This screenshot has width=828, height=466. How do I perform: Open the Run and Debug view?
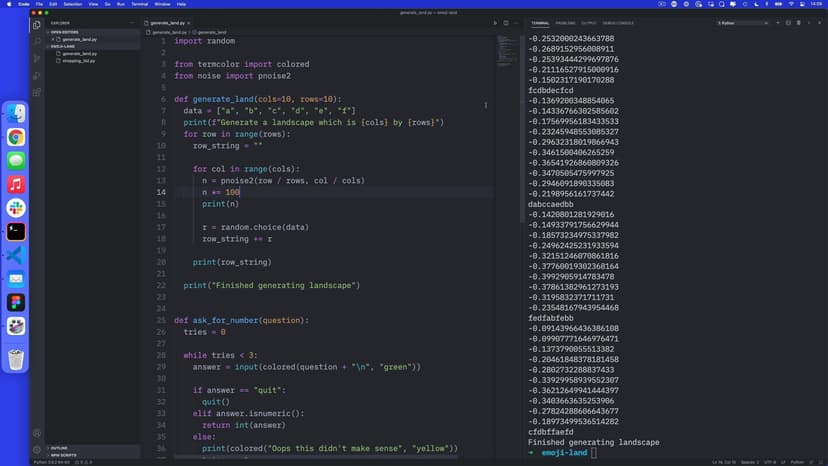[x=37, y=75]
